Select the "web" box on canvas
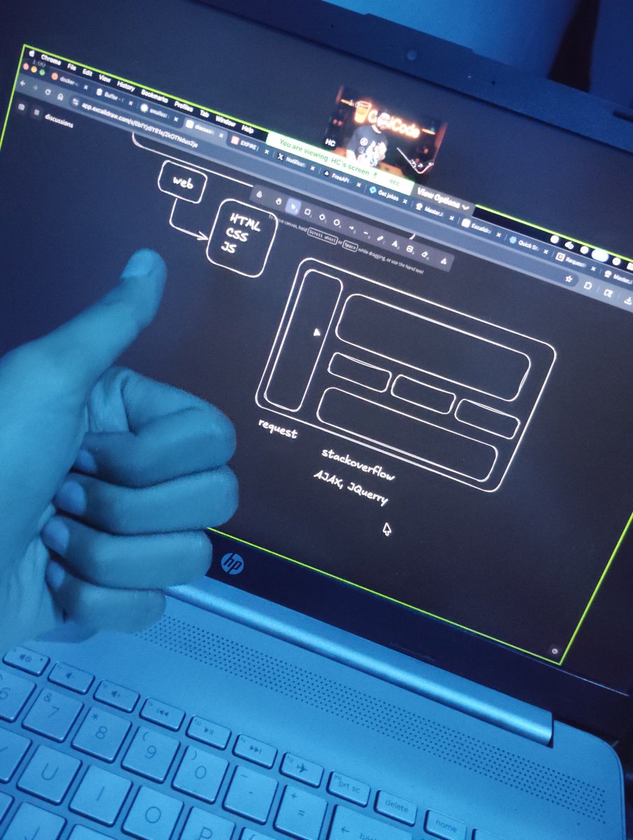633x840 pixels. 183,183
